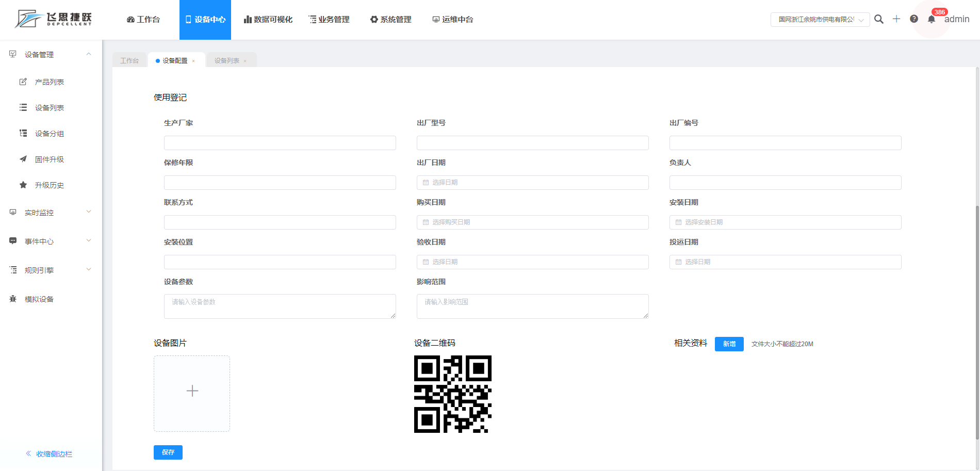Click the 设备管理 presentation icon

13,55
